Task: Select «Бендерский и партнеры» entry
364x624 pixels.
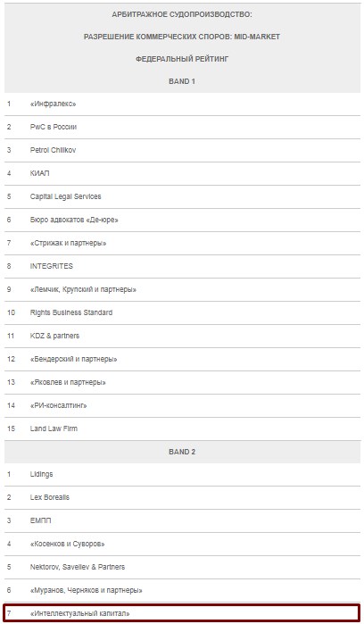Action: click(182, 359)
